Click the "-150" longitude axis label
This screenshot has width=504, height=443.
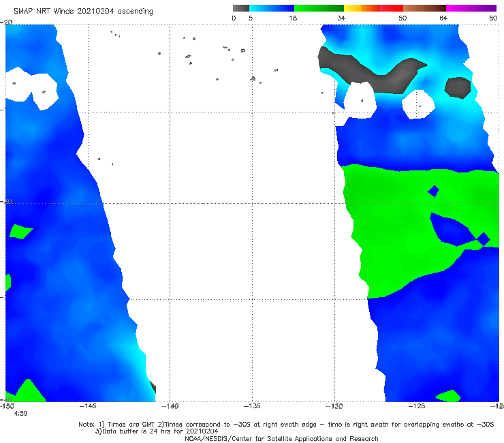click(x=7, y=406)
